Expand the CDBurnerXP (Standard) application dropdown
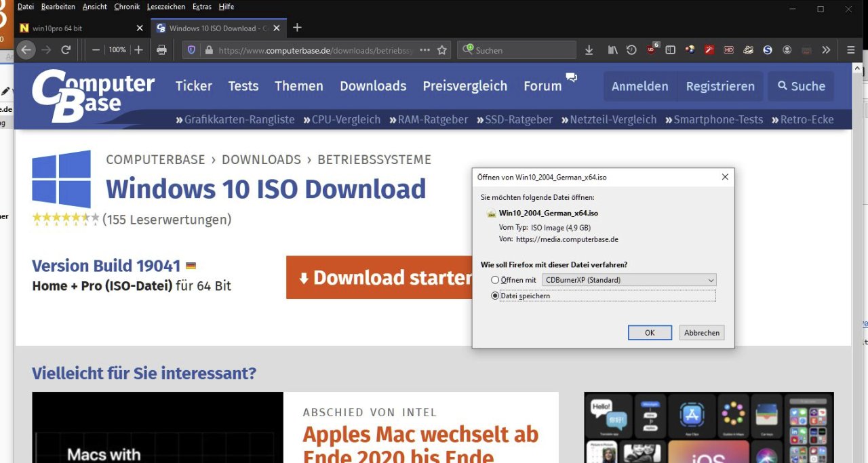Image resolution: width=868 pixels, height=463 pixels. [629, 280]
